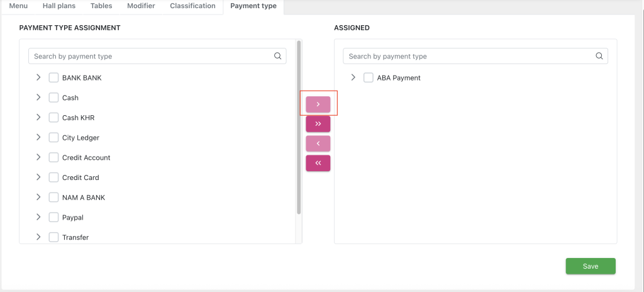Check the Cash KHR payment type
Screen dimensions: 644x292
click(x=53, y=118)
